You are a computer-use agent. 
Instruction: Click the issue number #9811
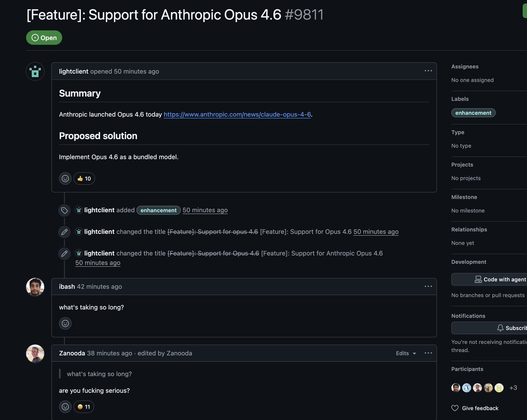tap(304, 15)
